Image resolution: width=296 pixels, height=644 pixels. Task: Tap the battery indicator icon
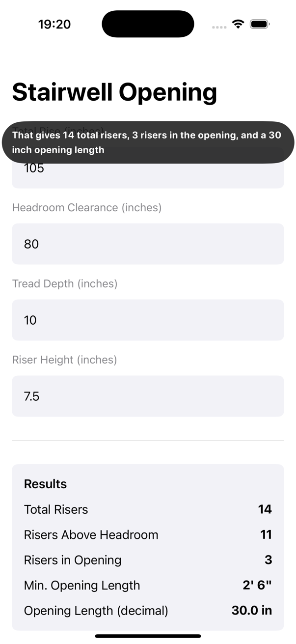[x=259, y=24]
